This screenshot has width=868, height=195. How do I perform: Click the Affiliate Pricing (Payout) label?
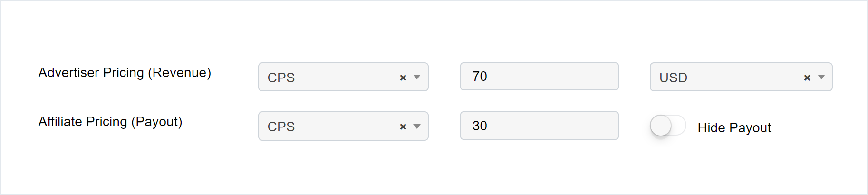(x=110, y=122)
